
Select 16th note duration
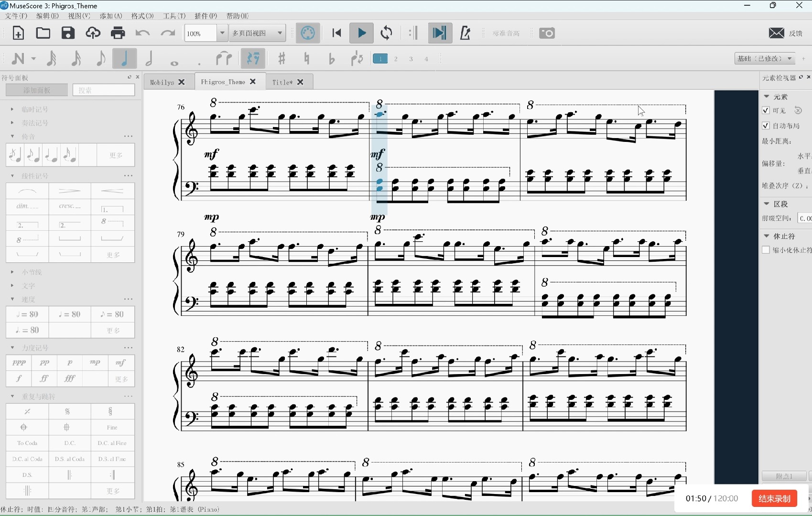coord(76,59)
